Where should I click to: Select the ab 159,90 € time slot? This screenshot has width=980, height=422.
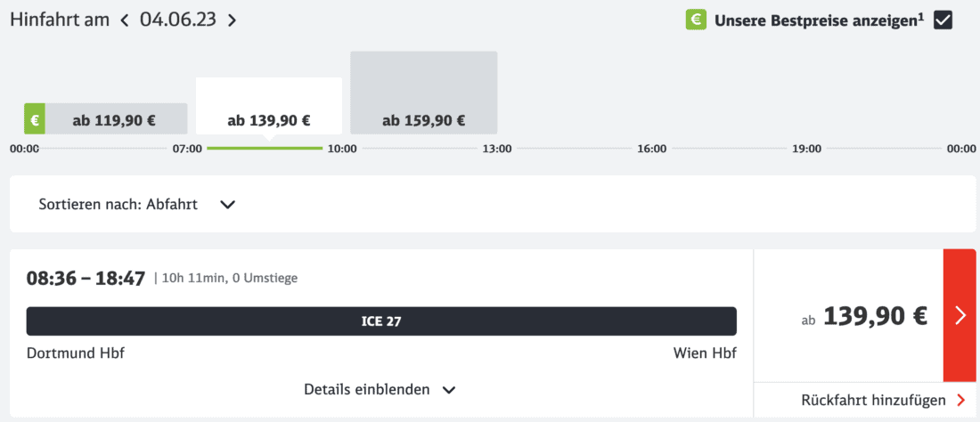pyautogui.click(x=423, y=119)
